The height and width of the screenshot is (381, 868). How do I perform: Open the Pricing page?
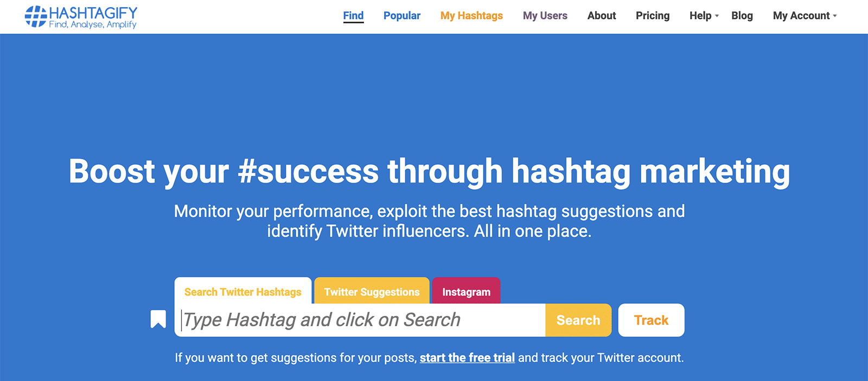pyautogui.click(x=653, y=16)
